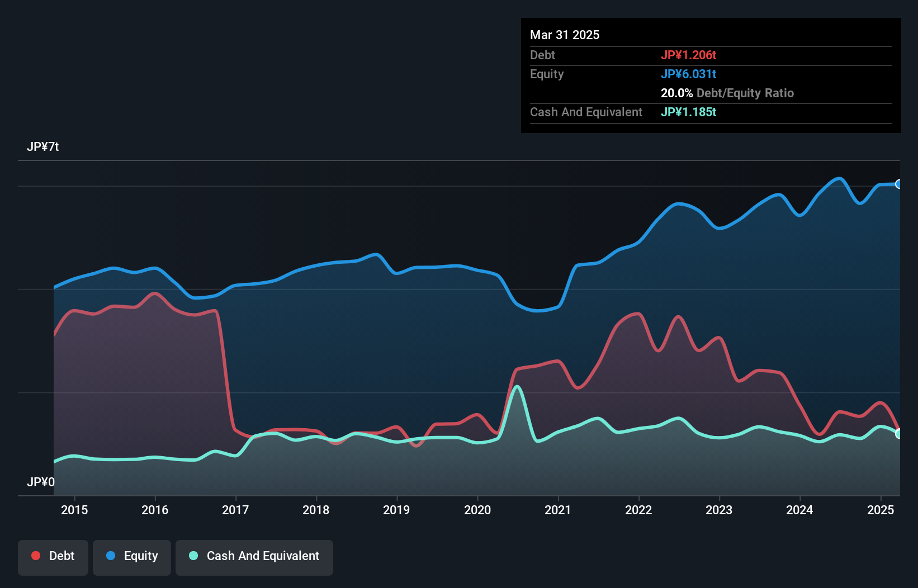The height and width of the screenshot is (588, 918).
Task: Click the 2020 x-axis label
Action: pyautogui.click(x=477, y=510)
